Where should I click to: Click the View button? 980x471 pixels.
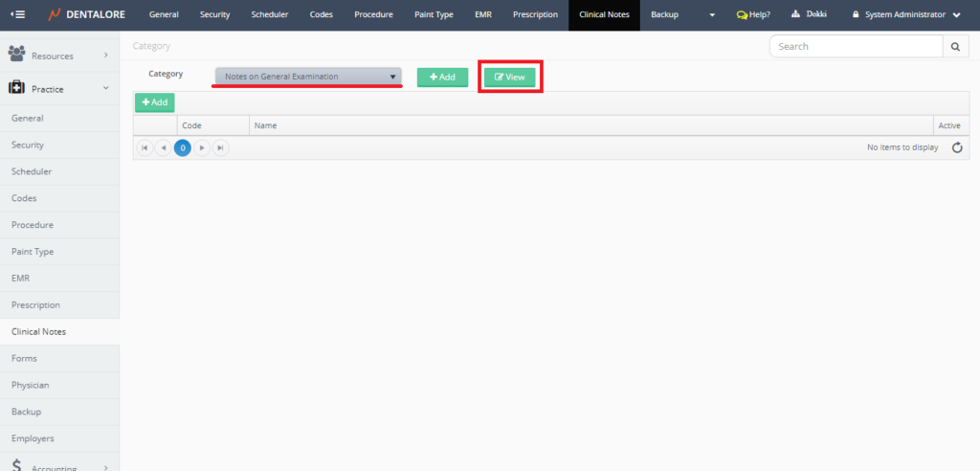coord(510,77)
